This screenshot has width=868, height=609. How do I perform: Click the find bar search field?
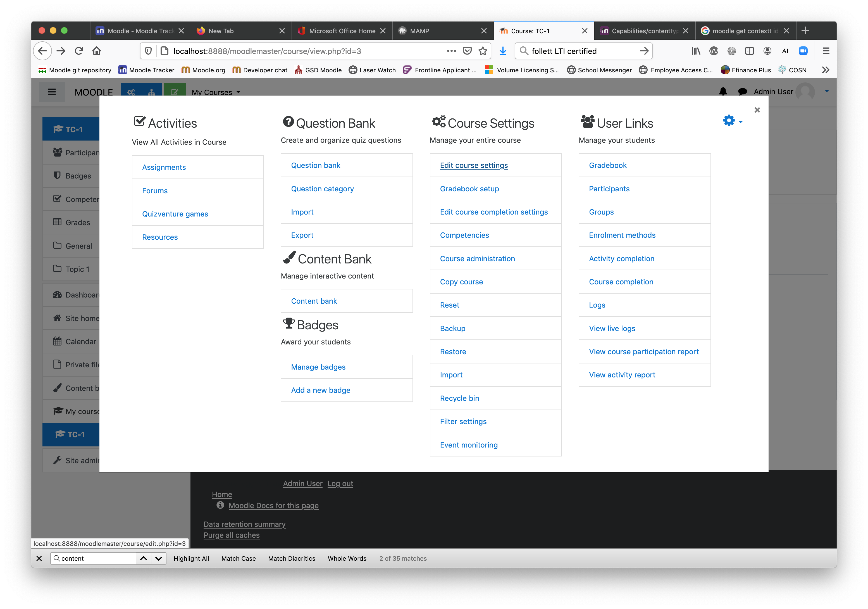[96, 558]
